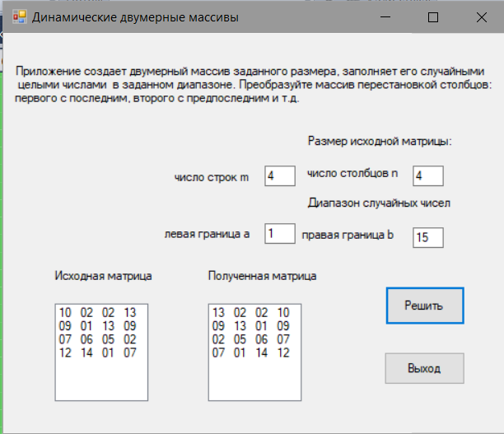Click the application icon in the title bar

click(19, 17)
